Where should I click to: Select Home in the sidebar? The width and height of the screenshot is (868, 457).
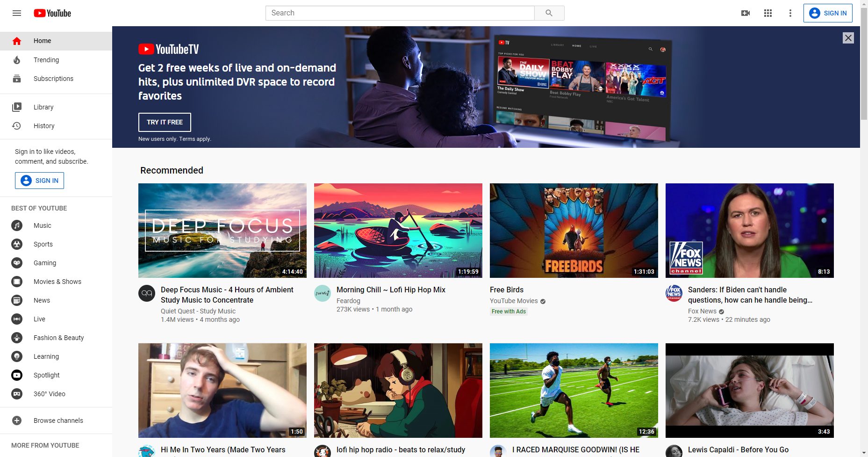click(x=56, y=41)
